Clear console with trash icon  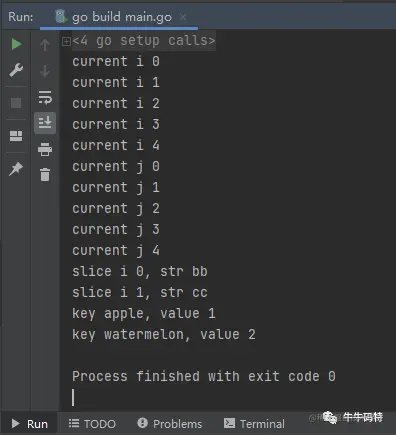click(45, 174)
